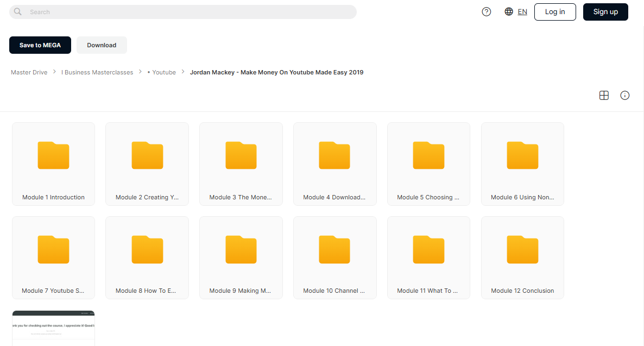
Task: Select the 'Module 4 Download...' label
Action: click(334, 197)
